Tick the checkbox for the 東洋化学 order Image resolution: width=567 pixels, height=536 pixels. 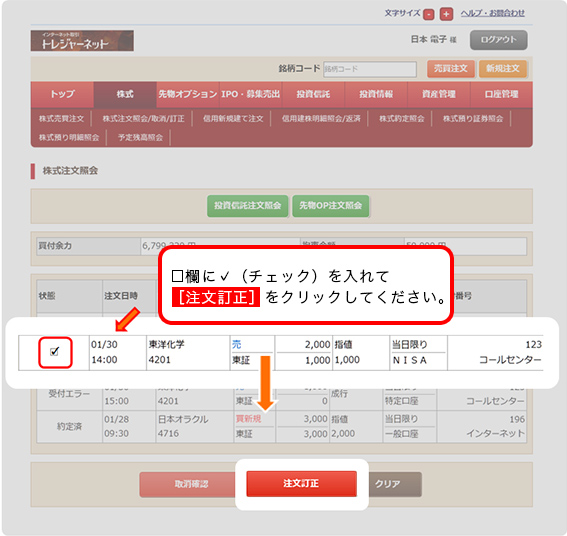54,352
